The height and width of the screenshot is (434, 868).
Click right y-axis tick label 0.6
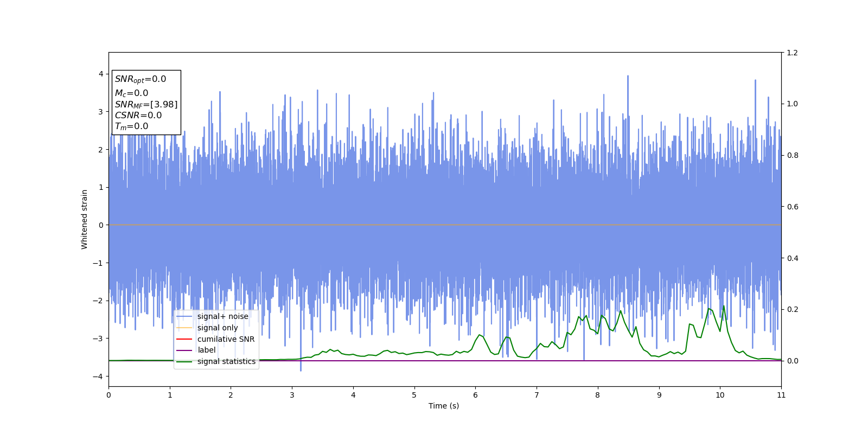pyautogui.click(x=792, y=207)
